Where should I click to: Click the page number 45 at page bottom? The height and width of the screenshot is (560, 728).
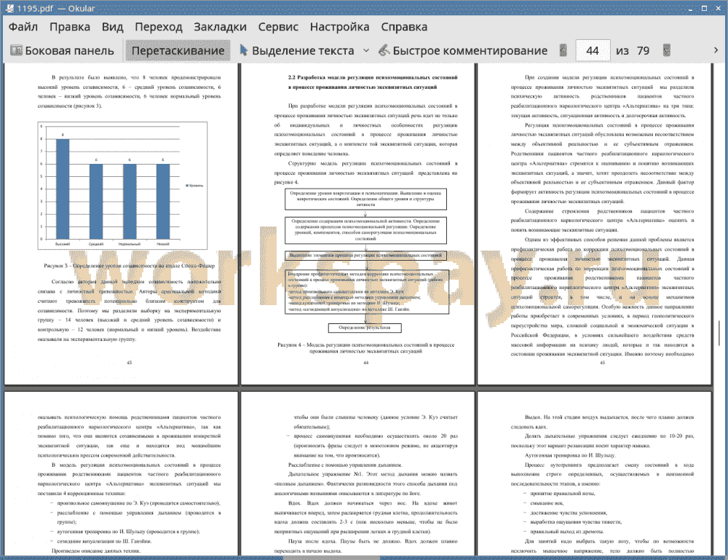pyautogui.click(x=602, y=363)
